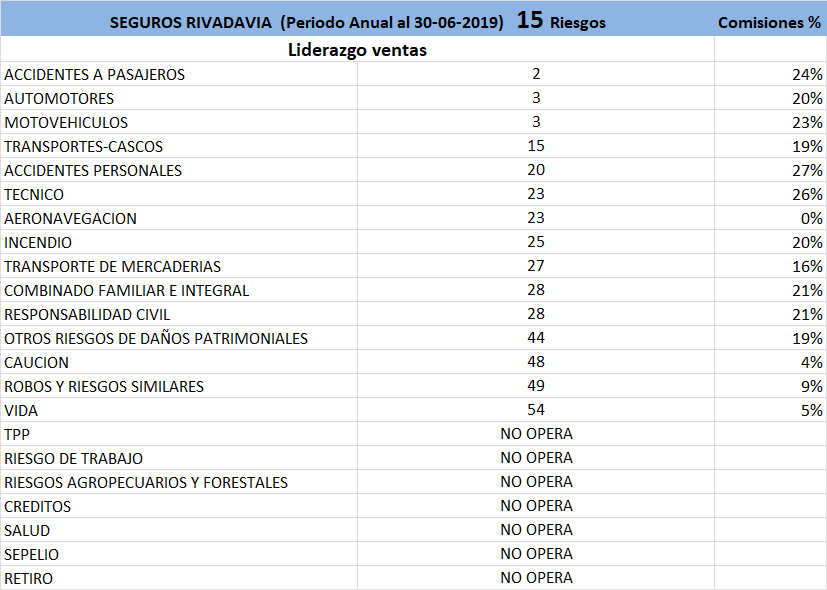Click the 5% commission for VIDA
The height and width of the screenshot is (590, 827).
tap(812, 410)
